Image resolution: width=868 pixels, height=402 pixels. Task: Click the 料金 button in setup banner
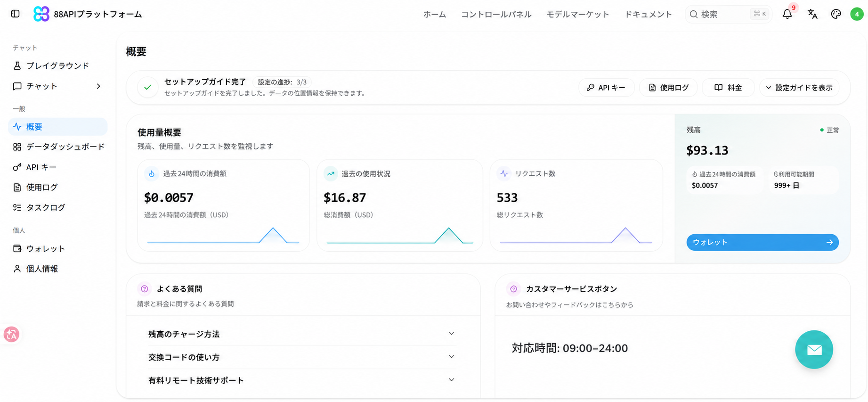coord(728,88)
